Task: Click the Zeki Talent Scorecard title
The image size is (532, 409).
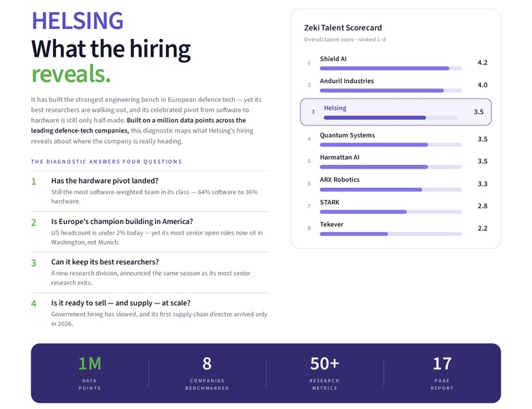Action: click(x=343, y=28)
